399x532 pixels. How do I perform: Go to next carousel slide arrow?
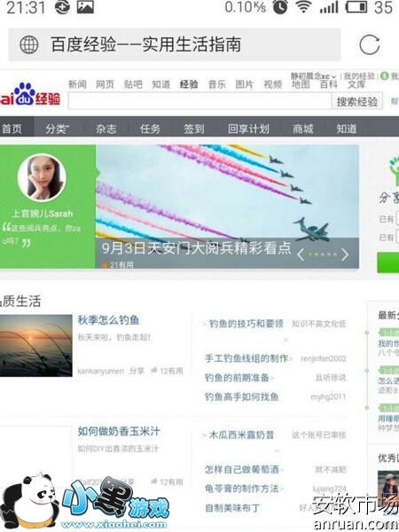pyautogui.click(x=345, y=254)
